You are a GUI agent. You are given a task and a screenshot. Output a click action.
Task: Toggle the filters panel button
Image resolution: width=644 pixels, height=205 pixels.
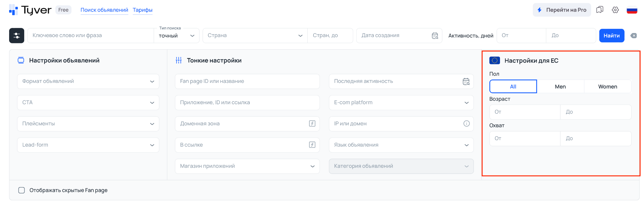point(17,35)
